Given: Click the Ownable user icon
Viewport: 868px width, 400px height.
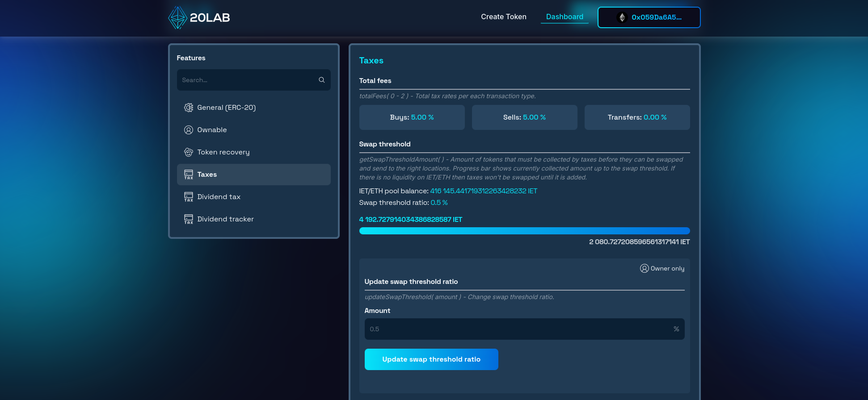Looking at the screenshot, I should coord(189,130).
